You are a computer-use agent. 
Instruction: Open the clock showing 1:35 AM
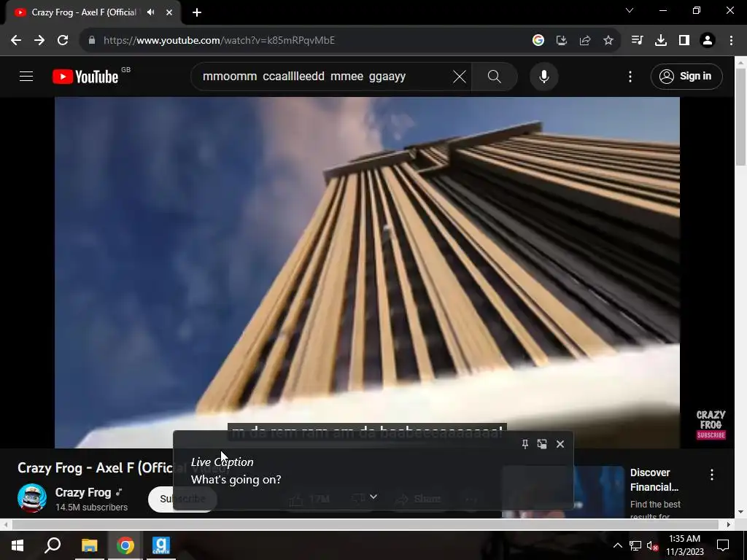pyautogui.click(x=684, y=545)
